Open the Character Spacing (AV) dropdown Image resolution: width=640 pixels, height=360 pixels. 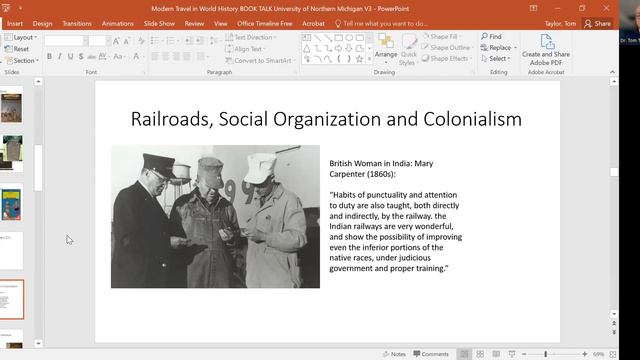[104, 56]
